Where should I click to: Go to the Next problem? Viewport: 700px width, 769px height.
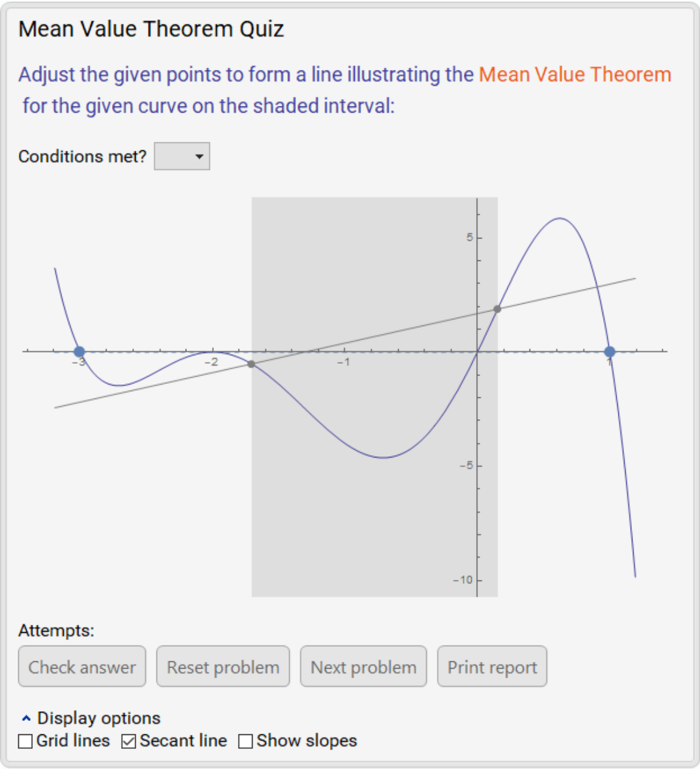pyautogui.click(x=363, y=667)
